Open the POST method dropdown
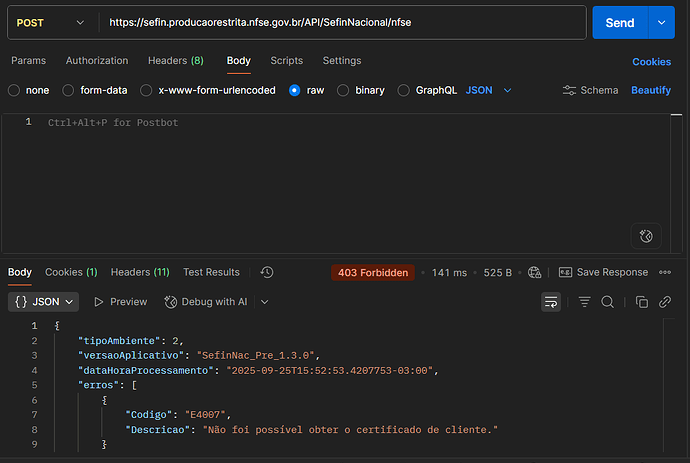690x463 pixels. coord(50,22)
